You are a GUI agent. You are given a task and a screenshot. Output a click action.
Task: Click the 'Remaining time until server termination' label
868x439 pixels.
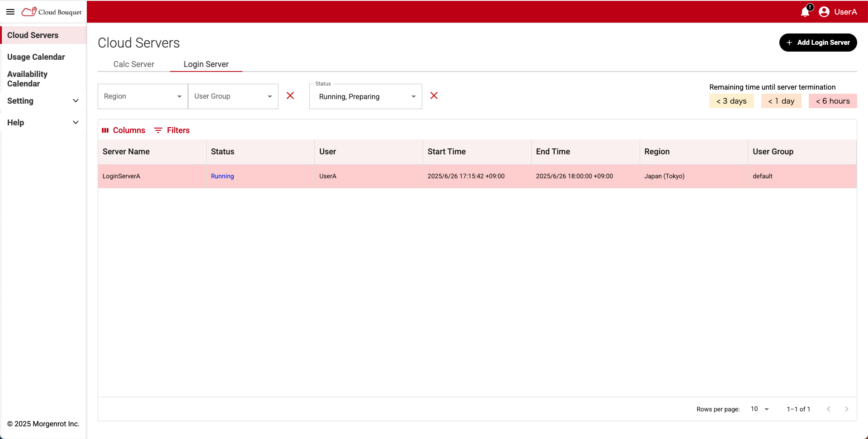pyautogui.click(x=772, y=87)
